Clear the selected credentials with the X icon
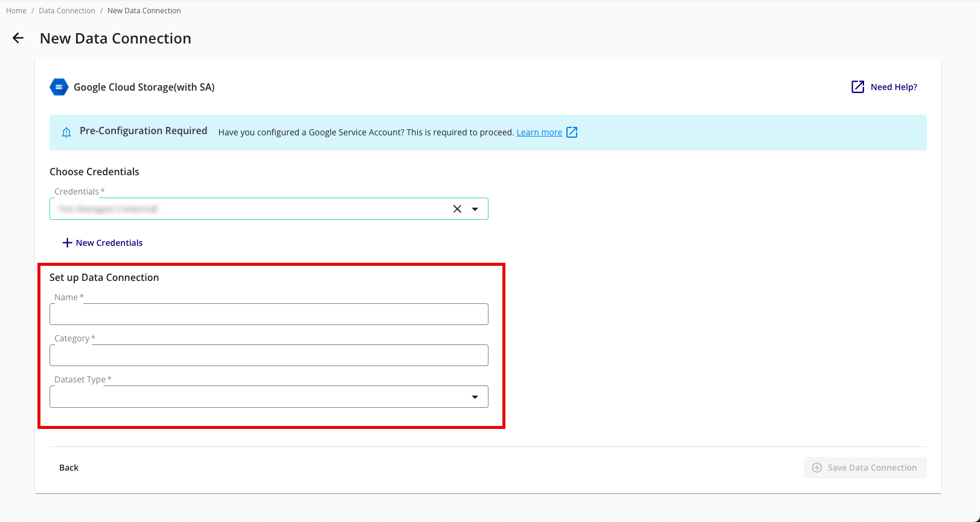The image size is (980, 522). pyautogui.click(x=457, y=209)
